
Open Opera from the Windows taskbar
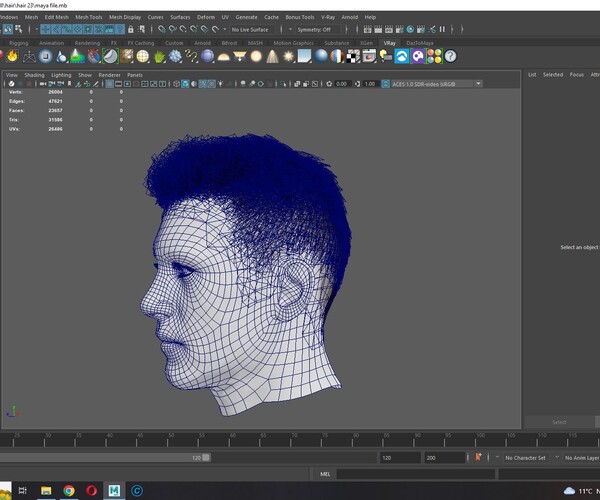[x=91, y=490]
